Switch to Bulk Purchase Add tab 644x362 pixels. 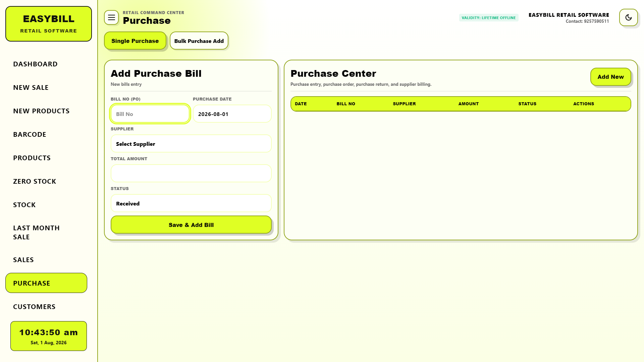[199, 41]
